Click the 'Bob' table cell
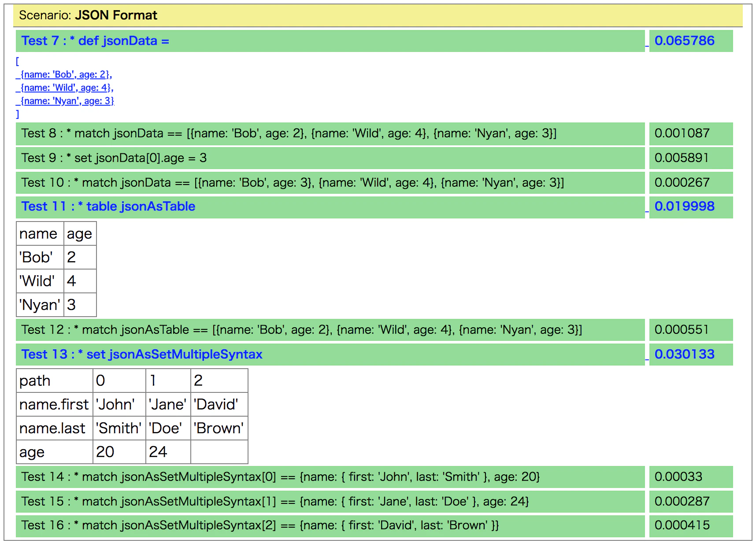Viewport: 756px width, 547px height. (40, 257)
